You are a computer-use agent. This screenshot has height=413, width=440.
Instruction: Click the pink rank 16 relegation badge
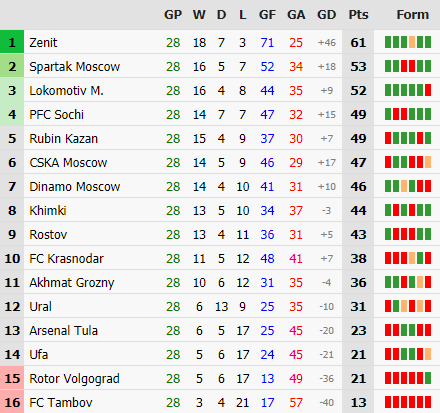(12, 402)
